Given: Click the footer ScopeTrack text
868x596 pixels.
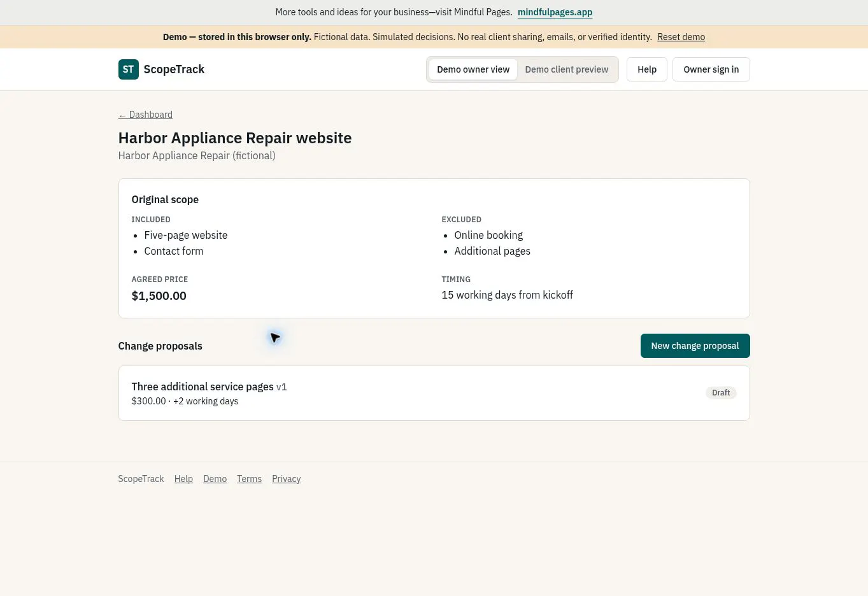Looking at the screenshot, I should point(141,479).
